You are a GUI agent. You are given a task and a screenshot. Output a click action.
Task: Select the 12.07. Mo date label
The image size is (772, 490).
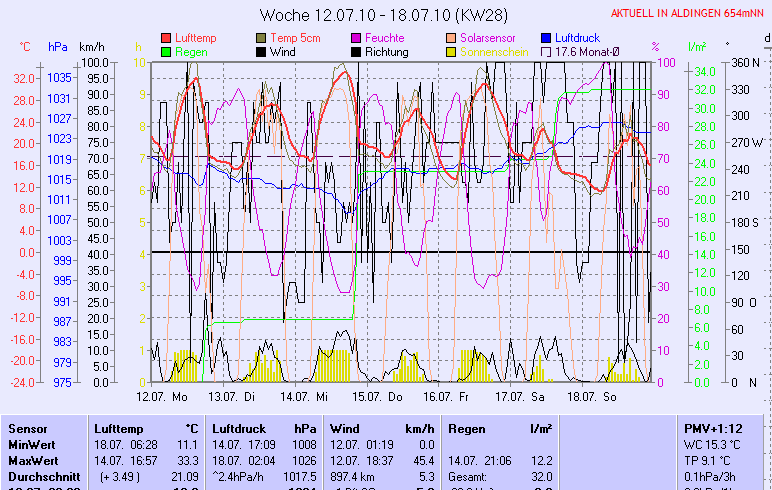(x=161, y=397)
